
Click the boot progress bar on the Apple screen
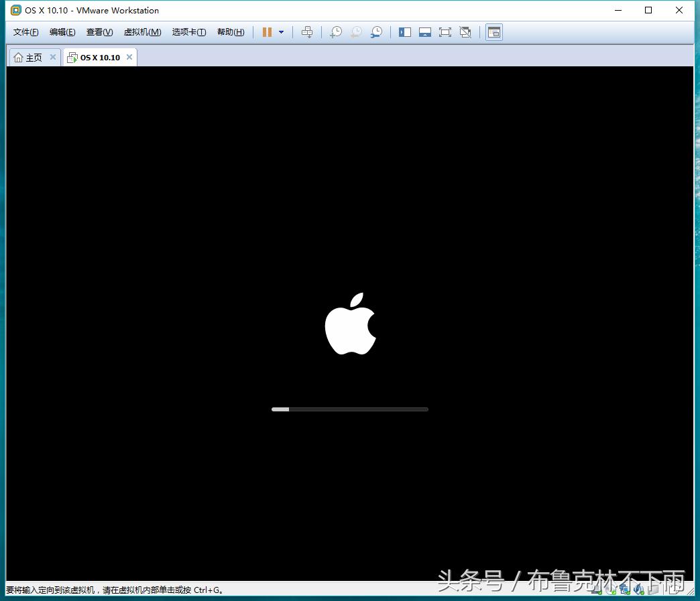coord(349,409)
